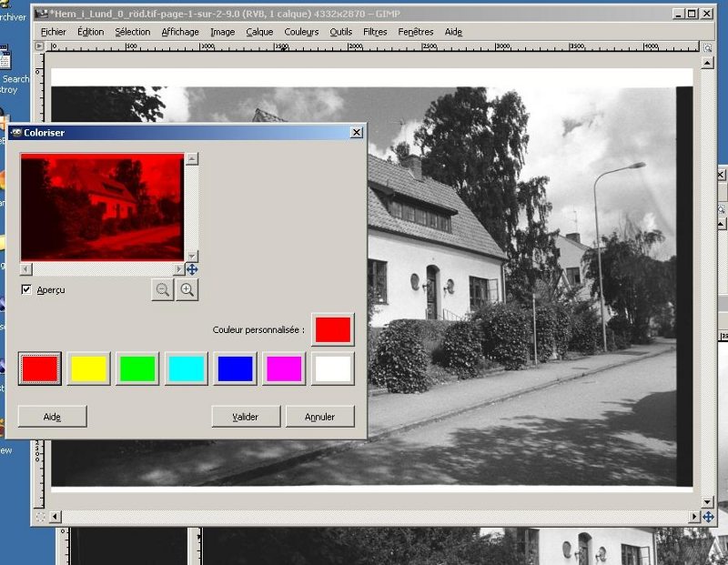This screenshot has height=565, width=728.
Task: Toggle the Aperçu preview checkbox
Action: point(26,289)
